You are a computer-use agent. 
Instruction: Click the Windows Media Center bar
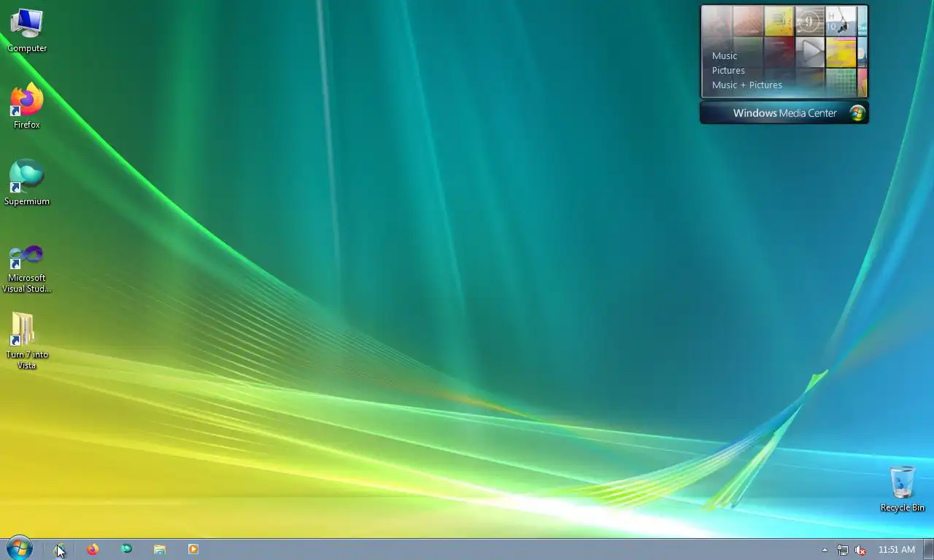pyautogui.click(x=784, y=113)
